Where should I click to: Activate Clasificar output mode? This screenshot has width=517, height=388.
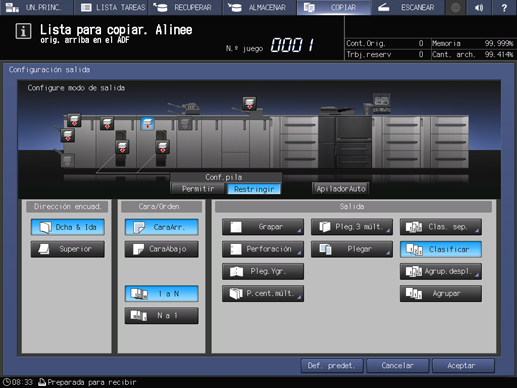[441, 249]
